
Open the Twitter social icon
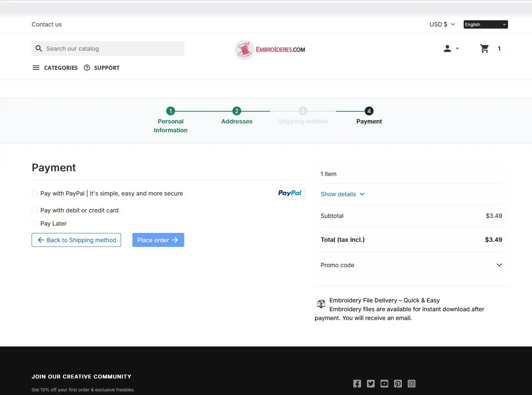pos(371,384)
